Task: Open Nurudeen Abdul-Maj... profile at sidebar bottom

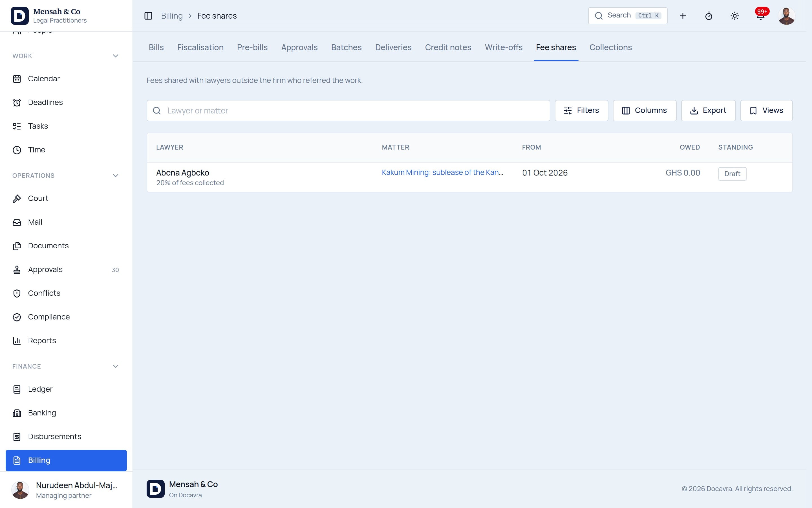Action: tap(66, 490)
